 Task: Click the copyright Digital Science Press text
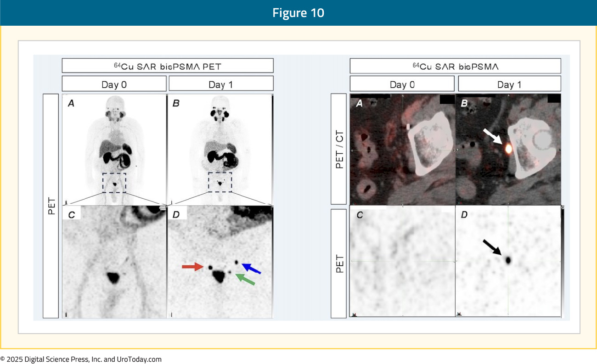click(81, 359)
